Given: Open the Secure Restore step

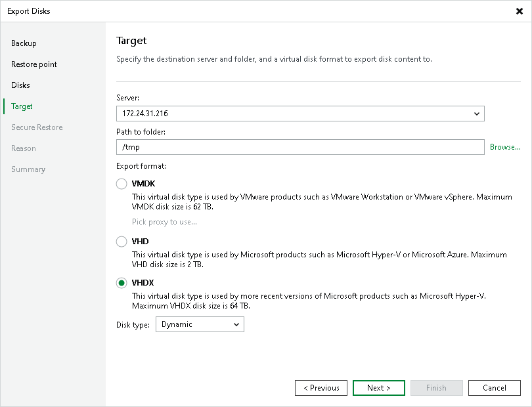Looking at the screenshot, I should click(37, 127).
